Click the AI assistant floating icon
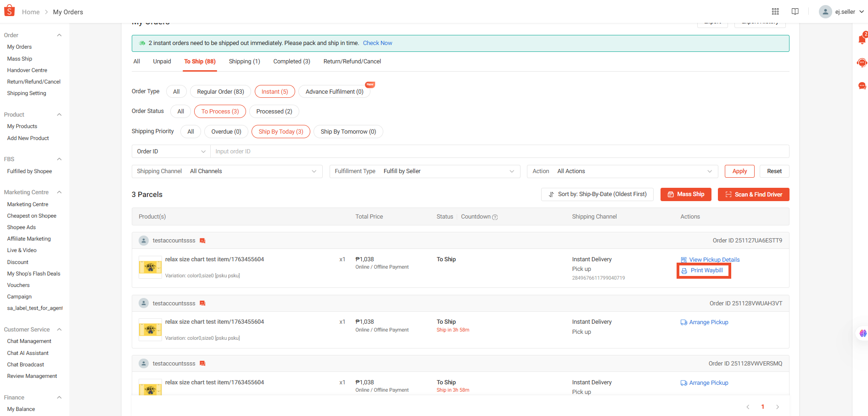Viewport: 868px width, 416px height. (863, 333)
